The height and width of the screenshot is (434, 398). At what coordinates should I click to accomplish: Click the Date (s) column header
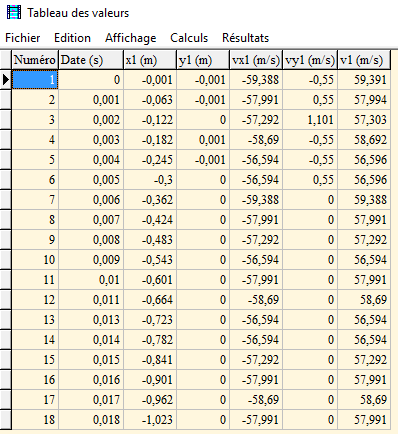click(x=91, y=60)
